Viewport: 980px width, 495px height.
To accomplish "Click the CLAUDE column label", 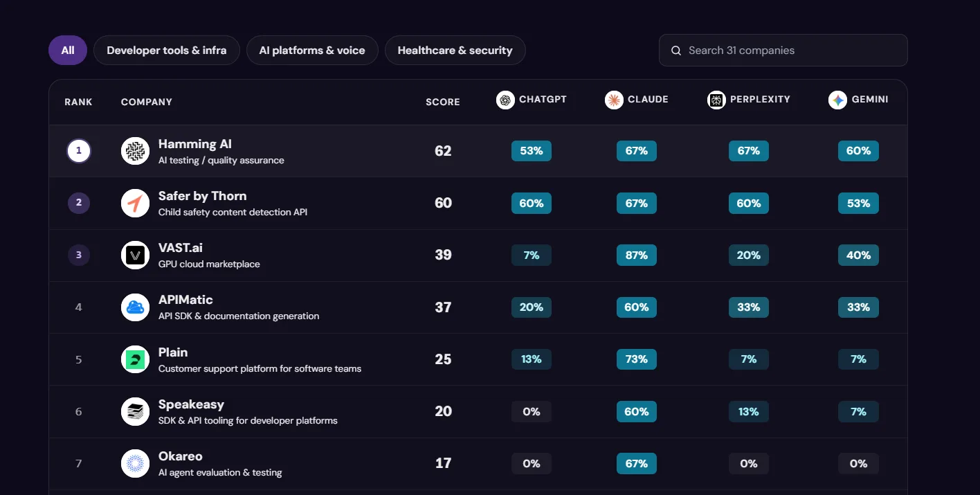I will coord(648,99).
